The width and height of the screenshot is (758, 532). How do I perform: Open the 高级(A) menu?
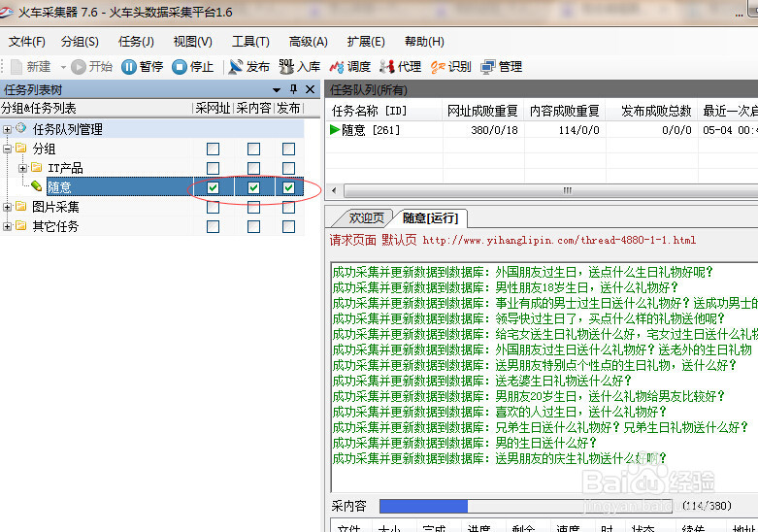(x=308, y=42)
